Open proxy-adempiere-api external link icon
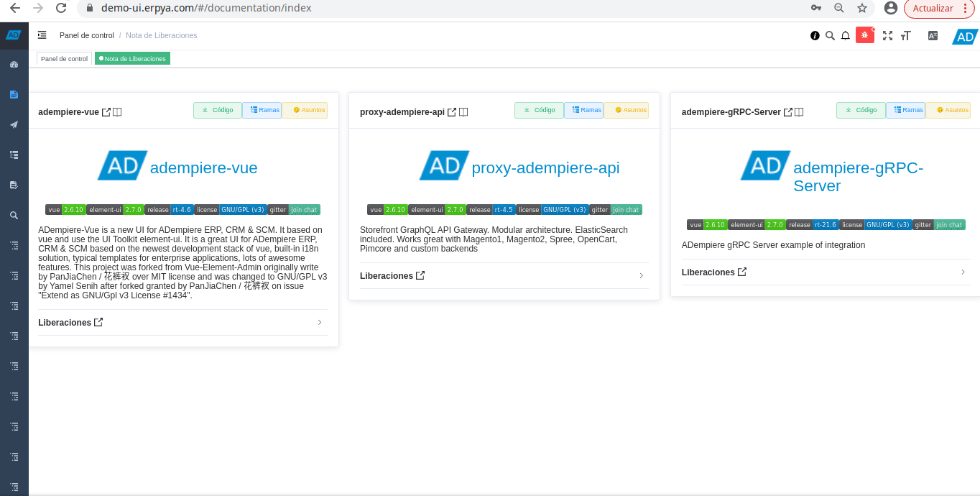Image resolution: width=980 pixels, height=496 pixels. [x=452, y=112]
